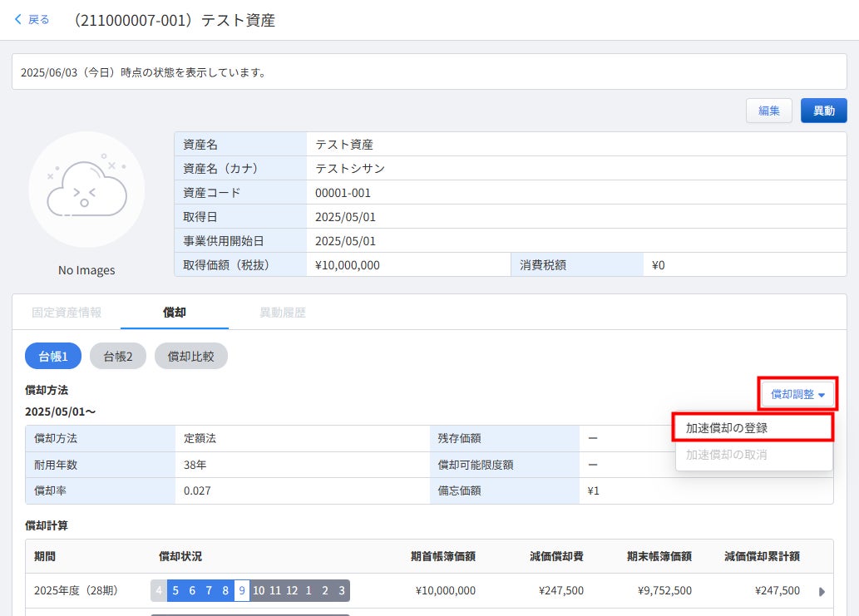
Task: Click the No Images cloud placeholder
Action: pos(86,190)
